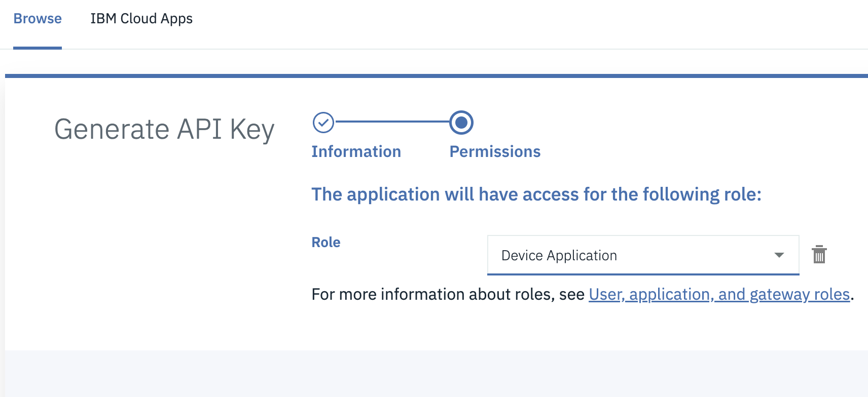The height and width of the screenshot is (397, 868).
Task: Click the application access role heading text
Action: 536,194
